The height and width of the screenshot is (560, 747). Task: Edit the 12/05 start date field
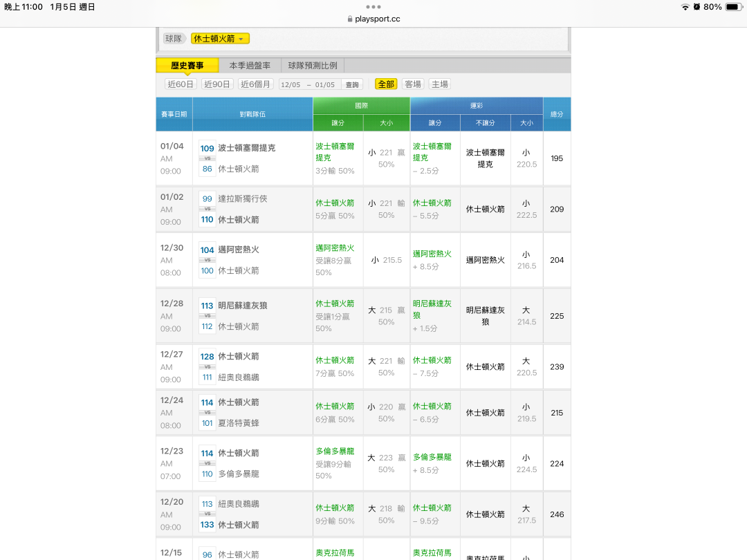point(290,85)
